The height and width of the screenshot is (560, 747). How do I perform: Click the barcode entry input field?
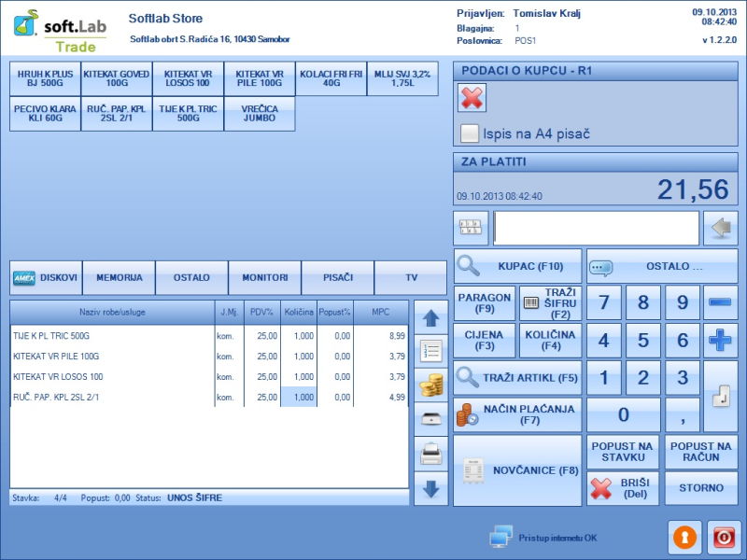click(596, 228)
